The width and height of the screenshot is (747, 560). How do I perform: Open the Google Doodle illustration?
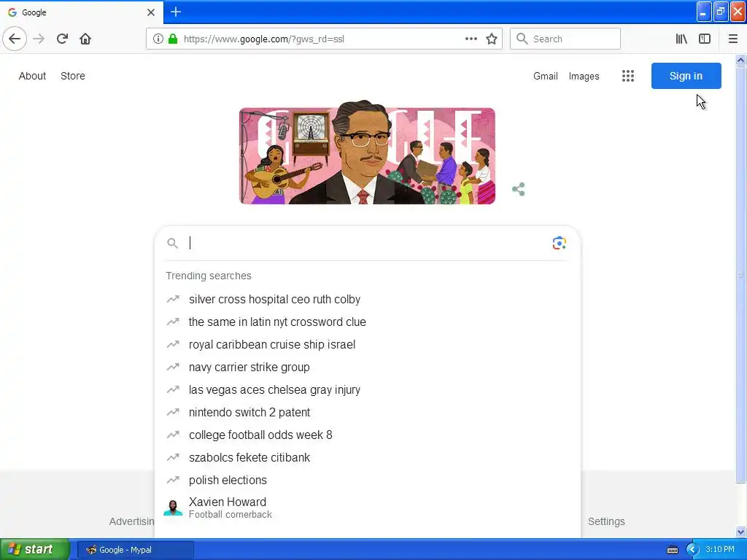367,152
